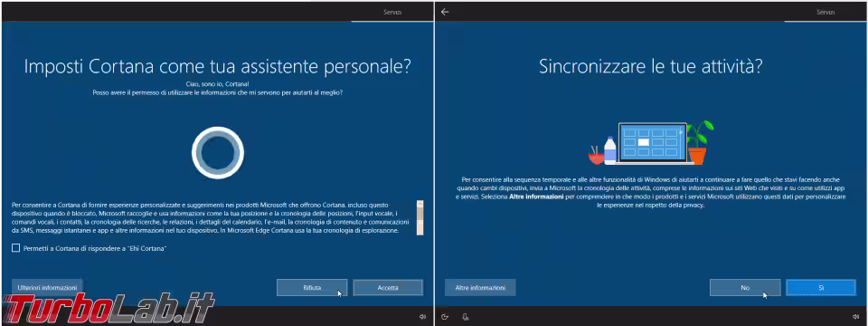The width and height of the screenshot is (868, 326).
Task: Click the accessibility icon in the right bottom bar
Action: click(446, 317)
